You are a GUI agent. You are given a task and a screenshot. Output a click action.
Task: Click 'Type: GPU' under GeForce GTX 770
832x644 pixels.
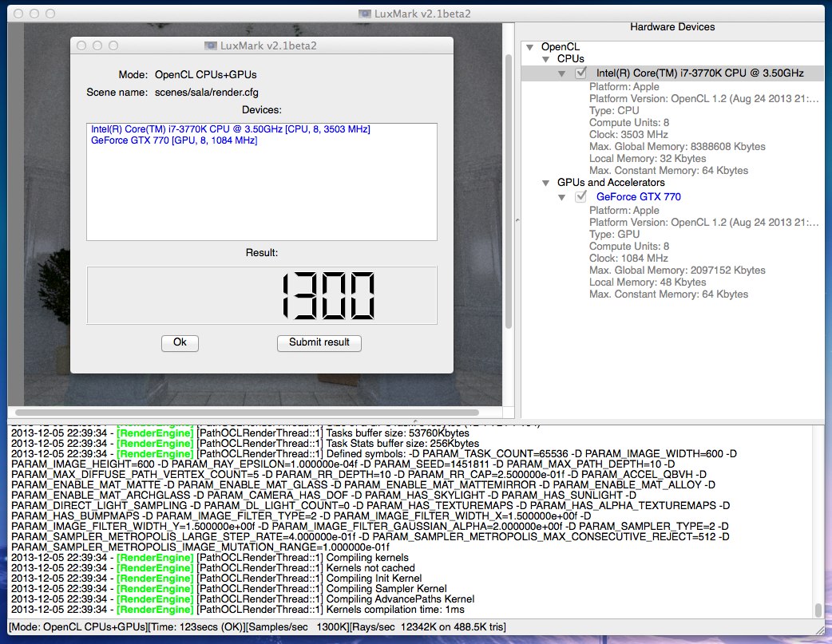point(614,235)
